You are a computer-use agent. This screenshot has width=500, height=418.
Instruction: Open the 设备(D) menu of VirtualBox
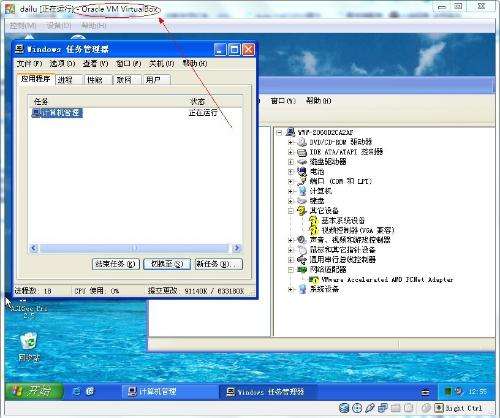59,25
